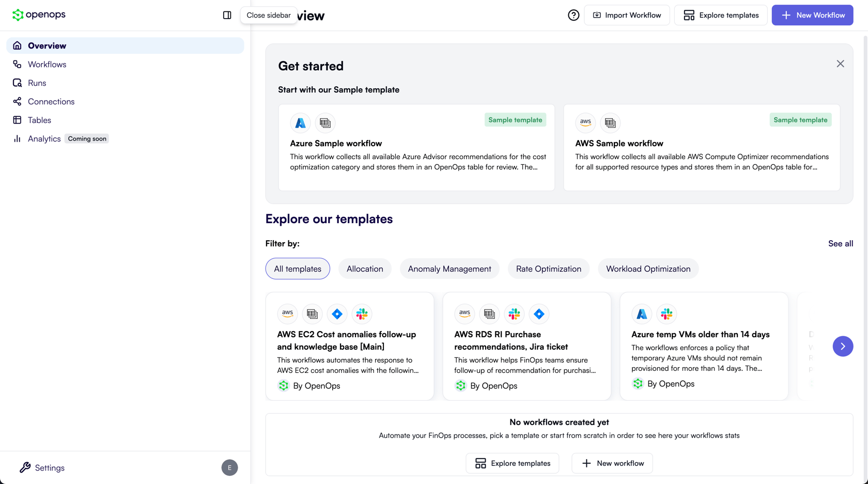Click the Overview home icon

coord(17,45)
